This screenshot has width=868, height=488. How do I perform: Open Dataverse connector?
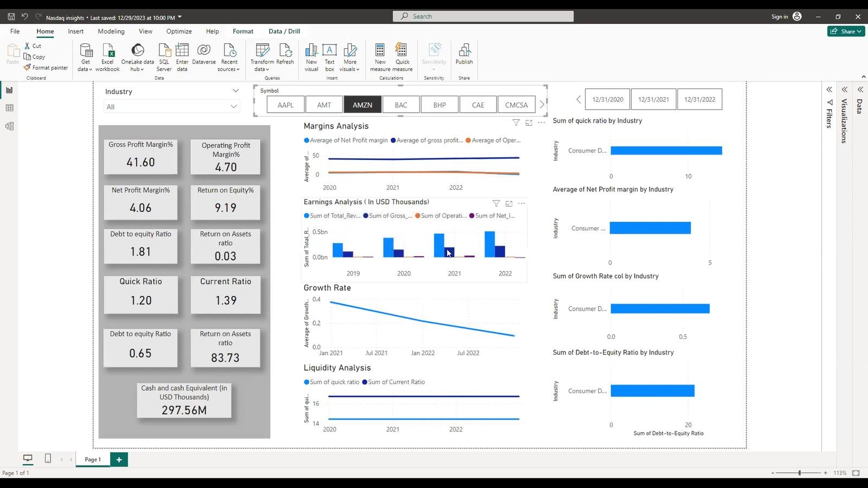coord(204,54)
